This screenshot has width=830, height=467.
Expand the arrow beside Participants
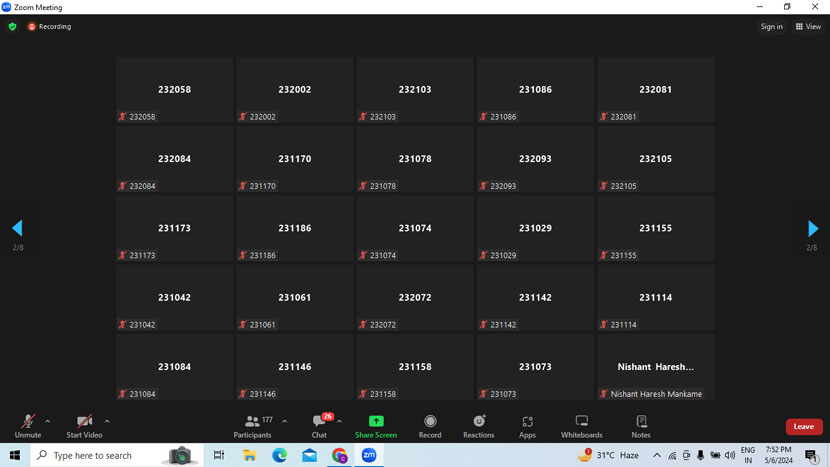285,421
